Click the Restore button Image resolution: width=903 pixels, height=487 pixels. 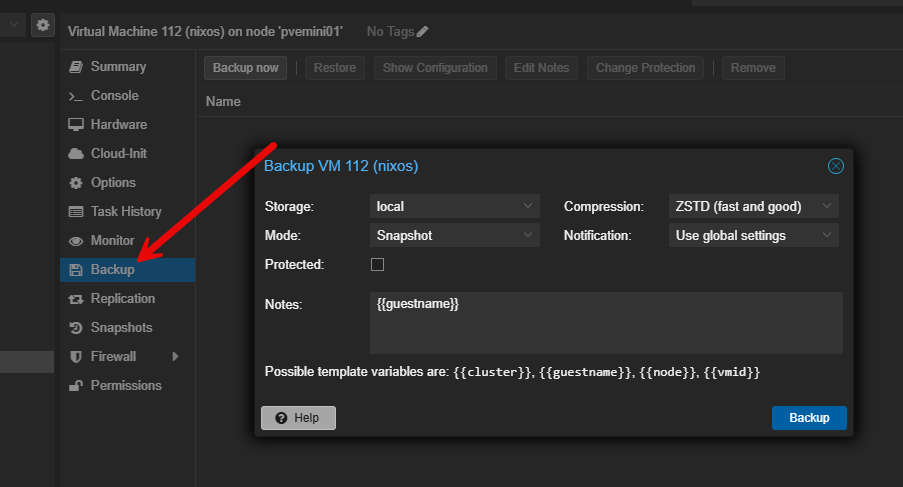[x=335, y=68]
